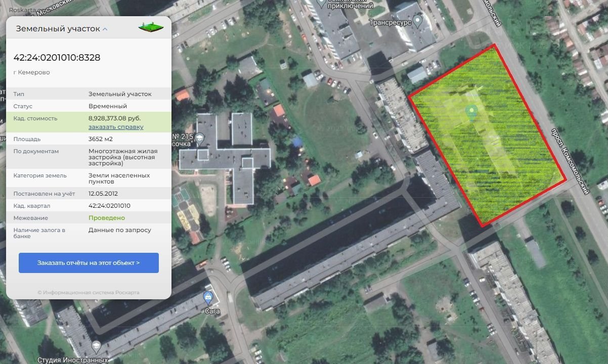Click the Информационная система Роскарта footer
This screenshot has width=608, height=364.
click(89, 292)
